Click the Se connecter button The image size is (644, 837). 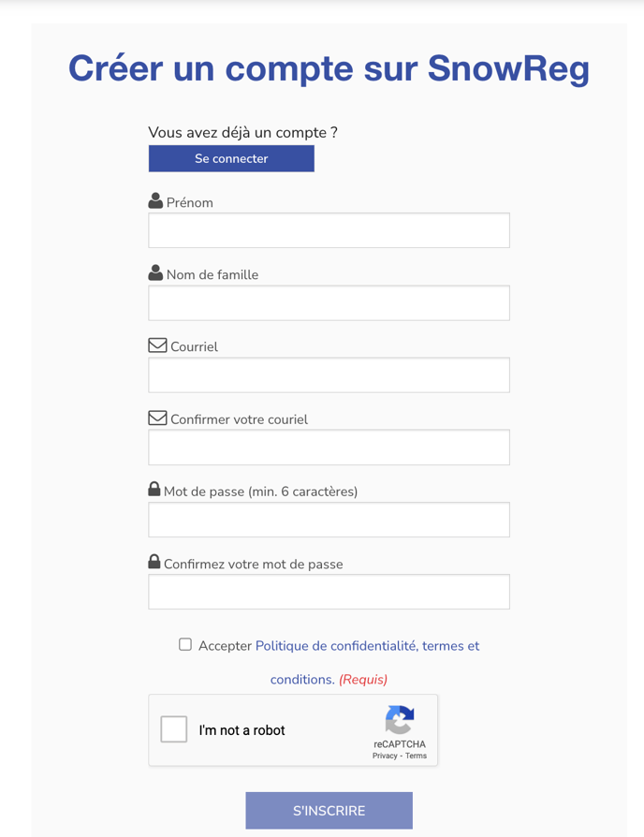click(231, 158)
